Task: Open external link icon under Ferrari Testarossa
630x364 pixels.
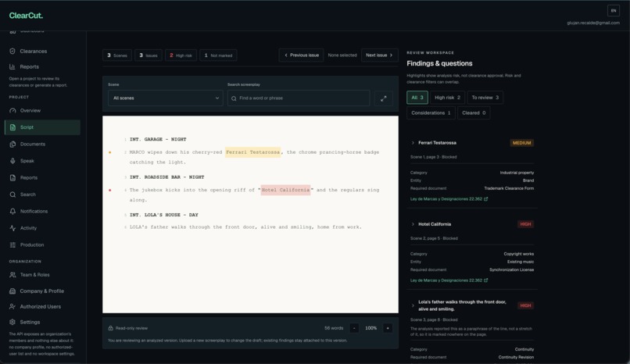Action: pyautogui.click(x=485, y=199)
